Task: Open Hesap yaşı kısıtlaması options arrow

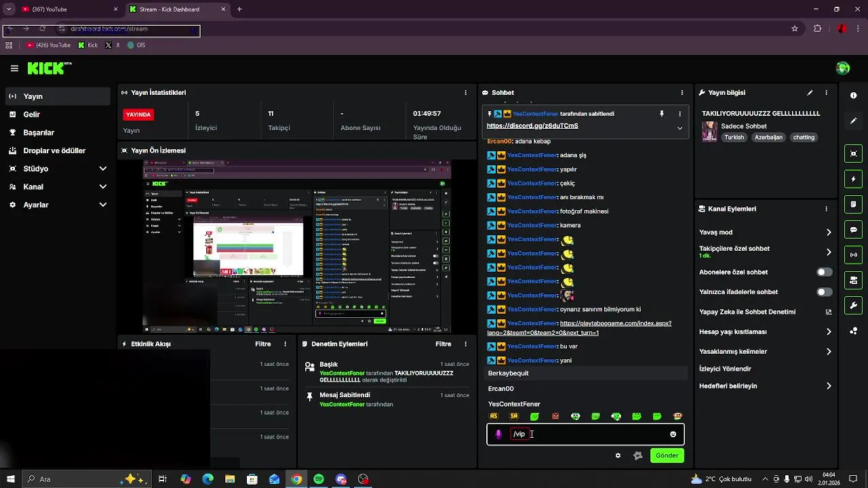Action: pos(829,332)
